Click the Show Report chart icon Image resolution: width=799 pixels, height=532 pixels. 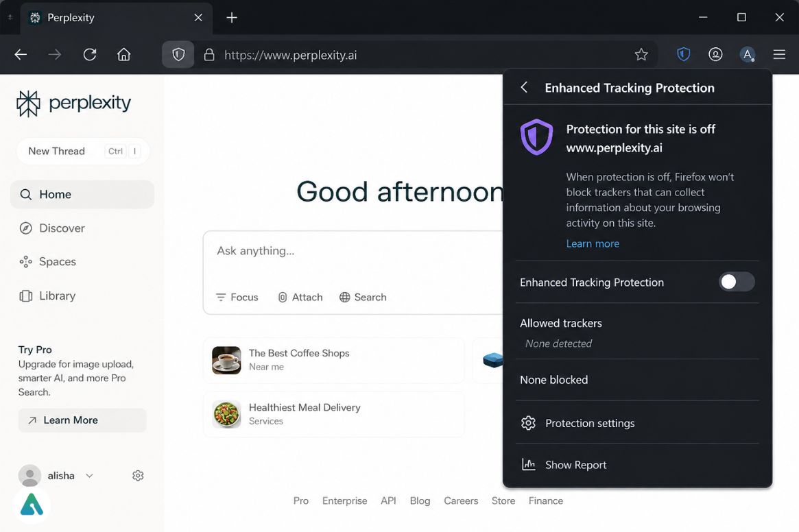point(528,464)
